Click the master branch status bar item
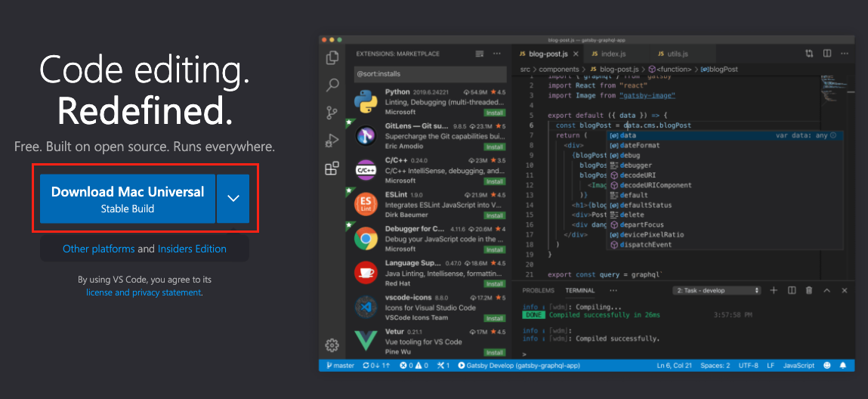868x399 pixels. click(340, 366)
